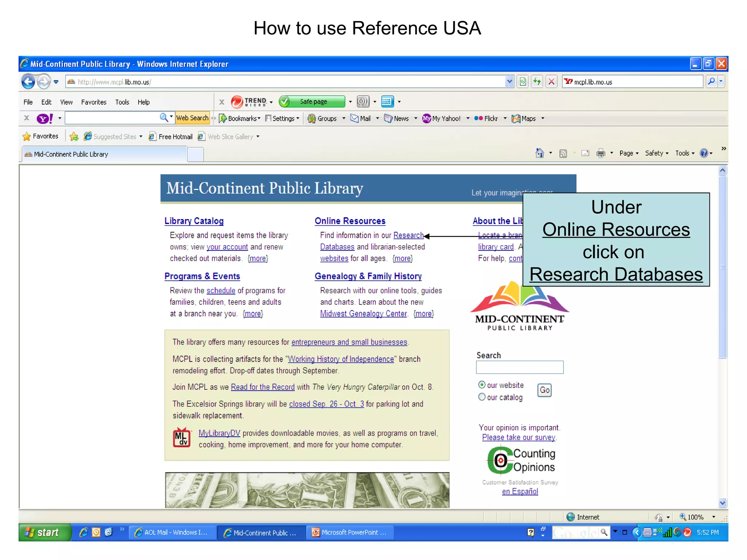Viewport: 747px width, 560px height.
Task: Click the Trend Micro wireless signal icon
Action: pyautogui.click(x=363, y=102)
